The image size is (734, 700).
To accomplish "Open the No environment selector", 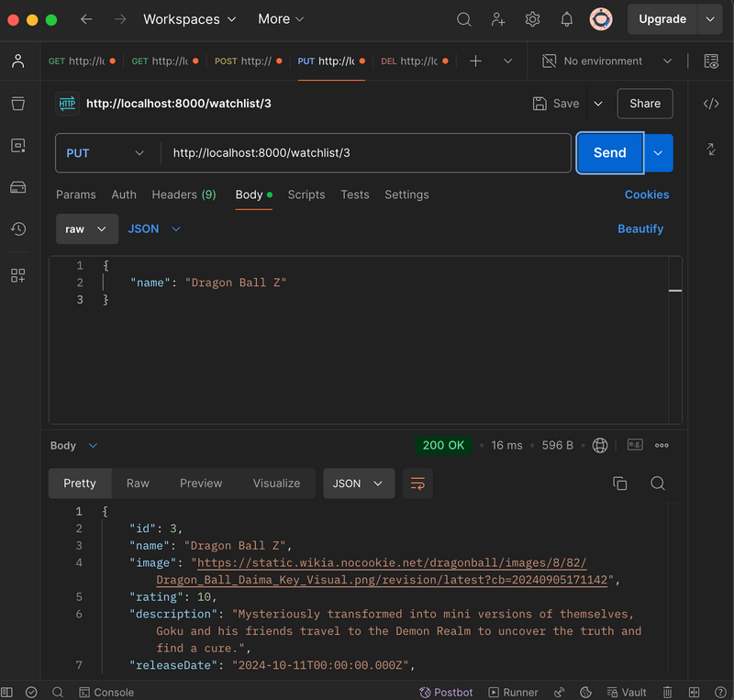I will [607, 61].
